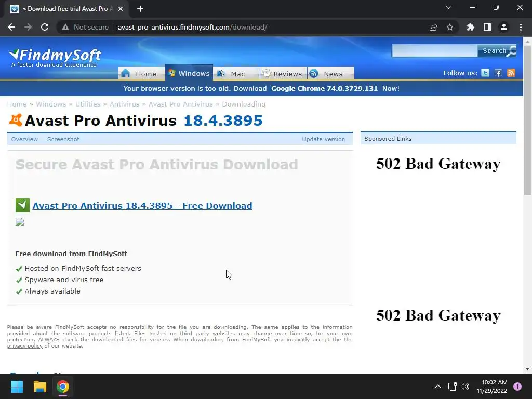The image size is (532, 399).
Task: Click Antivirus in the breadcrumb
Action: coord(124,104)
